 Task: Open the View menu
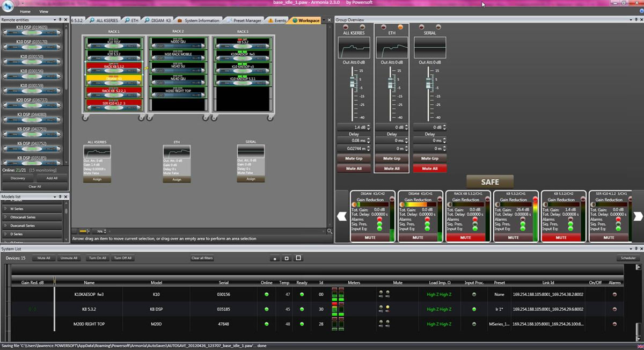[43, 11]
